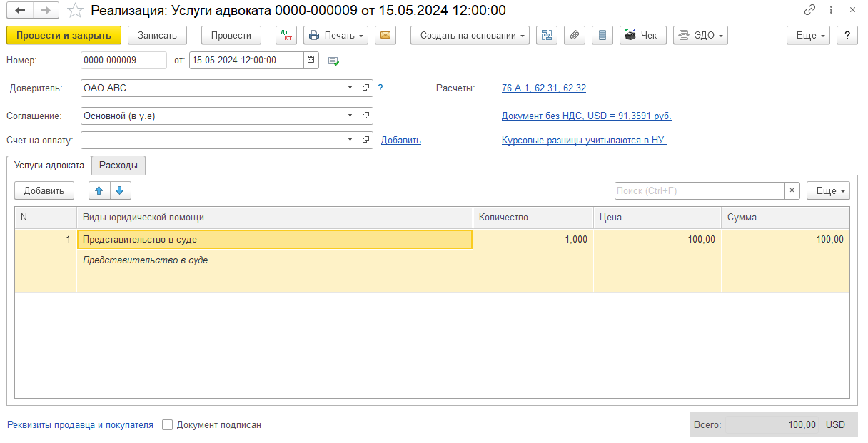Move row down with arrow icon
This screenshot has height=443, width=868.
pyautogui.click(x=120, y=190)
